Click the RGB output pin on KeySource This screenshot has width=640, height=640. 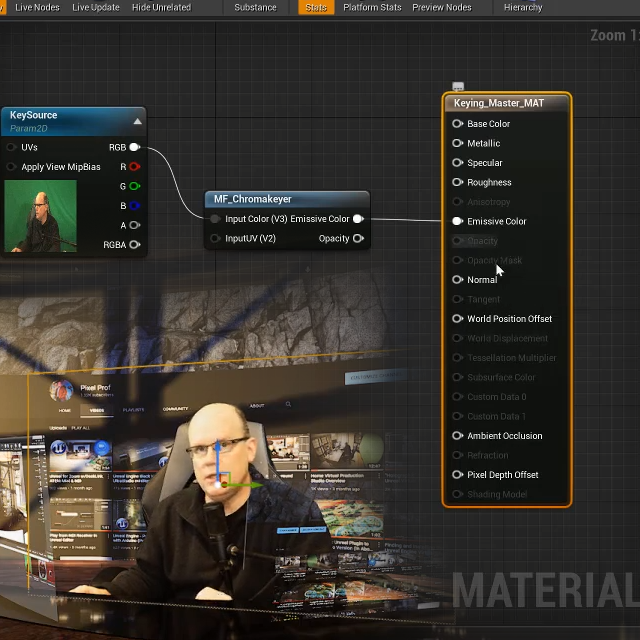coord(135,147)
